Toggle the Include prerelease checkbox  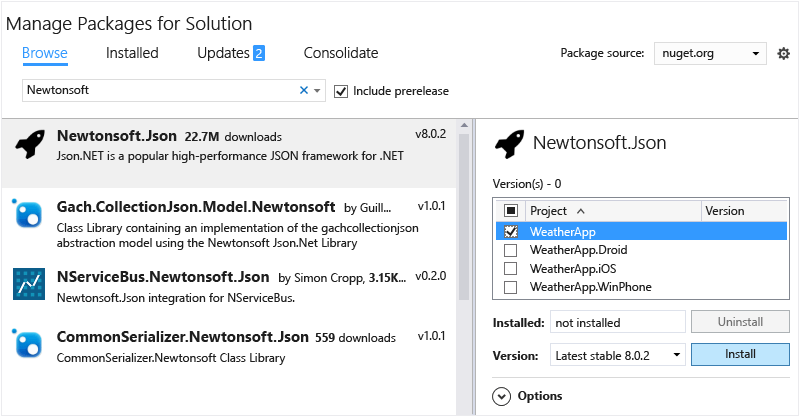(341, 91)
